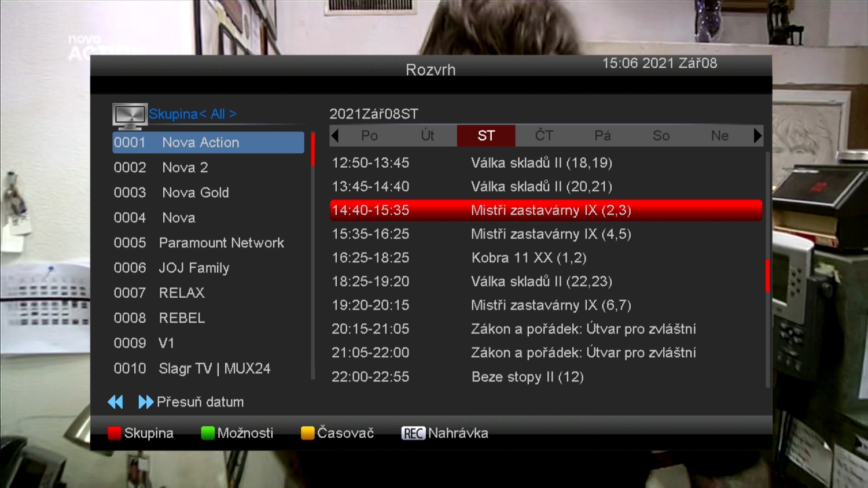868x488 pixels.
Task: Go to next days with right arrow
Action: tap(757, 136)
